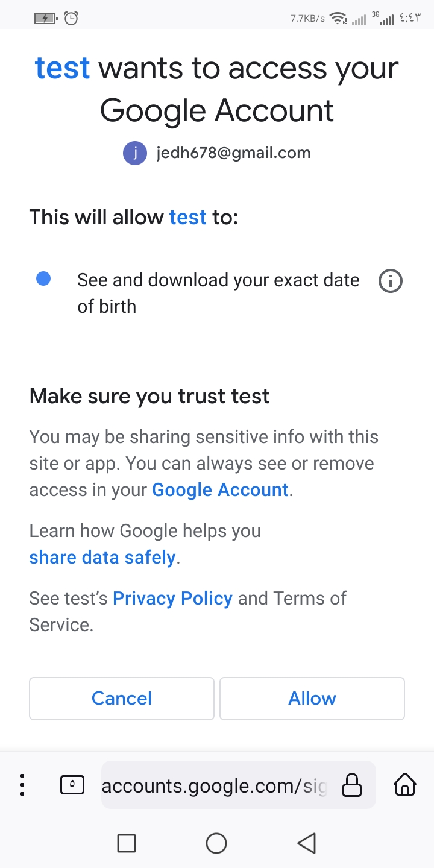Open the browser tabs counter icon

pos(72,785)
